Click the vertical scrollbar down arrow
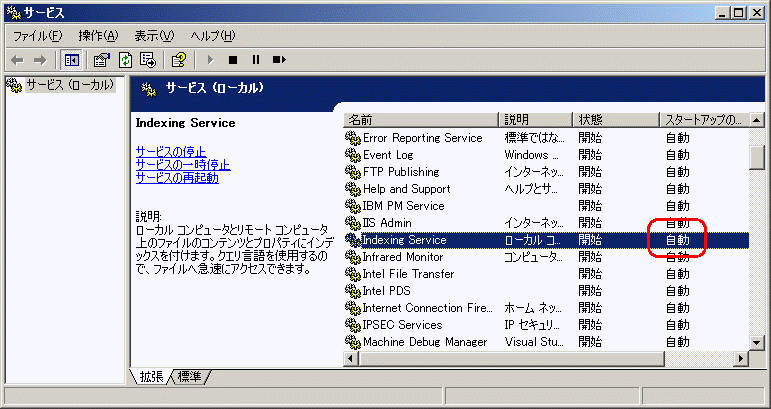The height and width of the screenshot is (409, 771). [758, 343]
